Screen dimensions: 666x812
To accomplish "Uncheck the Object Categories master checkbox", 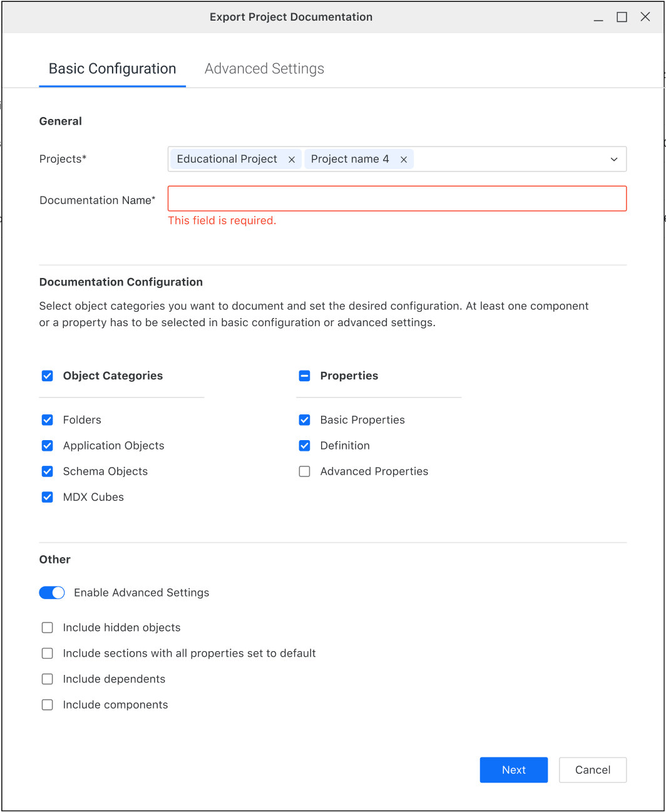I will [48, 376].
